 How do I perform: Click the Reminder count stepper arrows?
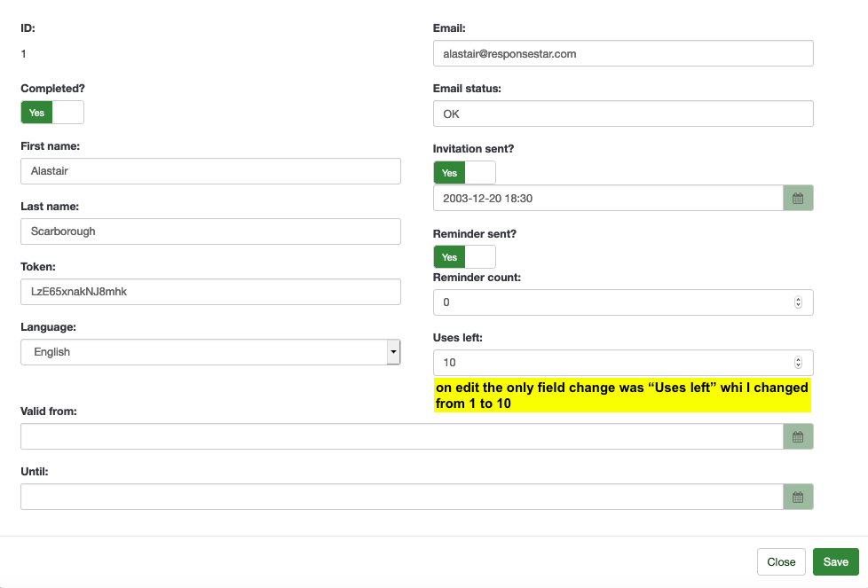[798, 302]
